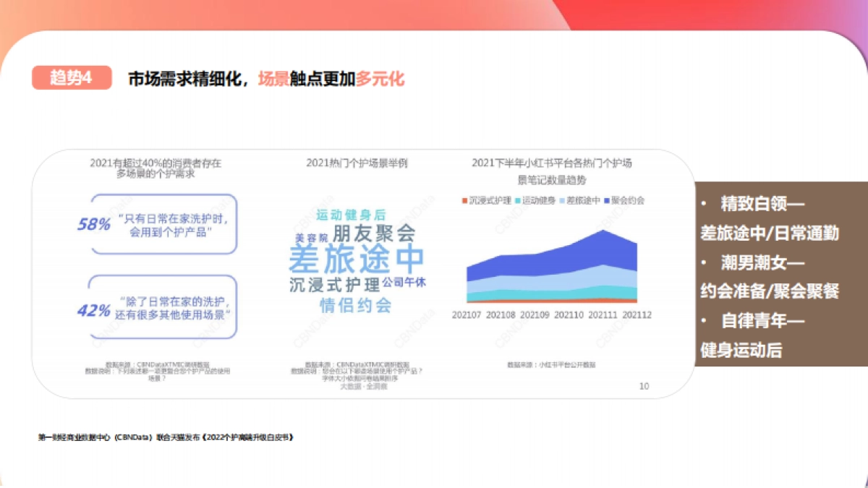Toggle the 聚会约会 legend entry

(x=624, y=202)
